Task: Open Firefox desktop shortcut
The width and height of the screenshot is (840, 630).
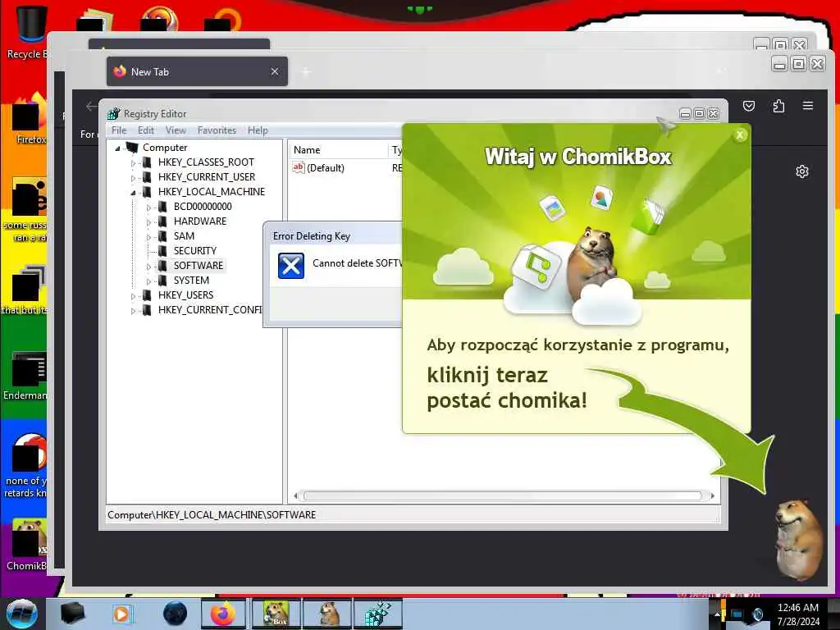Action: coord(30,119)
